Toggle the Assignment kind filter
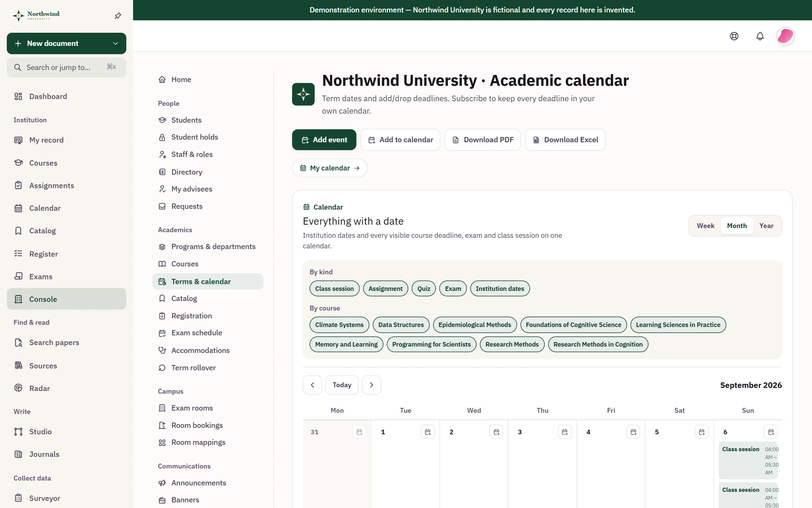 [x=385, y=289]
